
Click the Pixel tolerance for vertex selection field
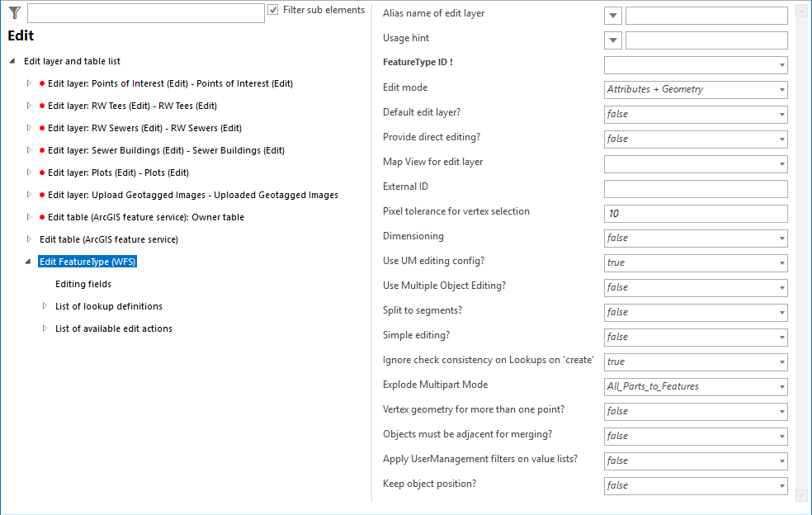[693, 213]
